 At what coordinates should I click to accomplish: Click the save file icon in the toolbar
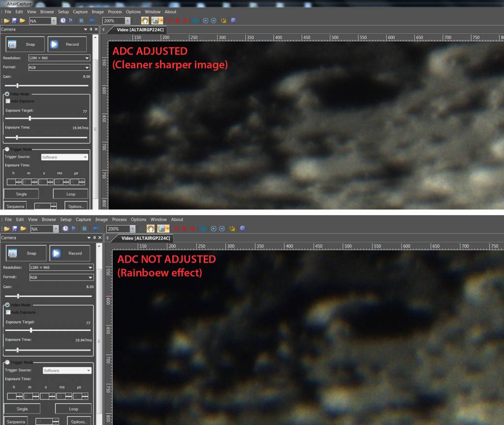tap(14, 20)
